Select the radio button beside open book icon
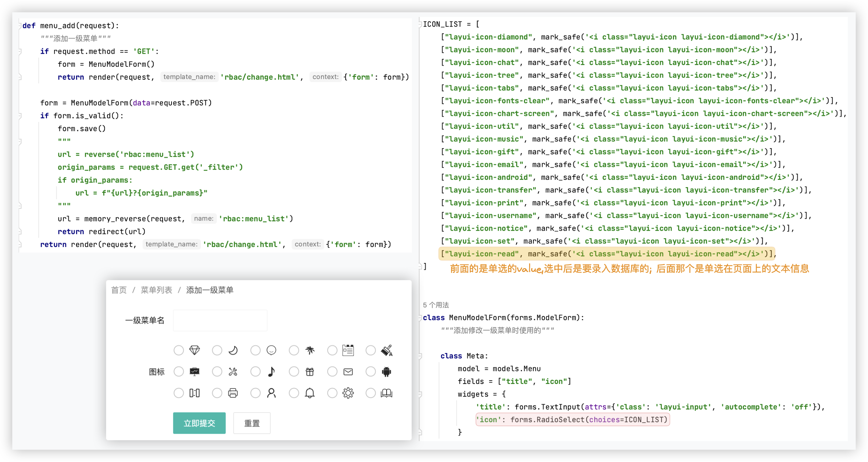Screen dimensions: 868x462 (x=371, y=393)
